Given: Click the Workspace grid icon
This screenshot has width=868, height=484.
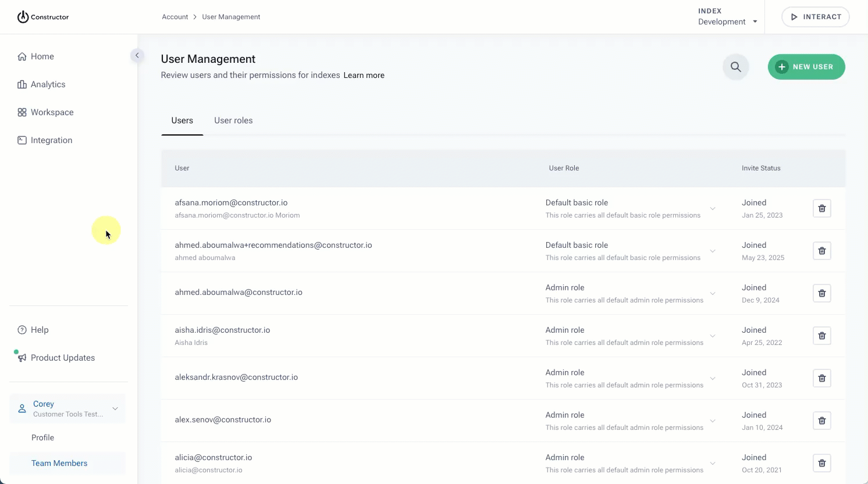Looking at the screenshot, I should click(22, 112).
